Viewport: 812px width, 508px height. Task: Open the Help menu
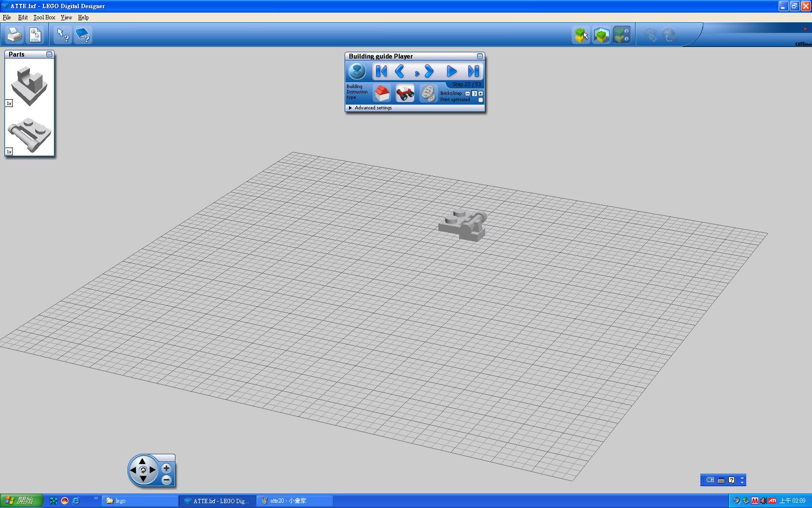83,17
